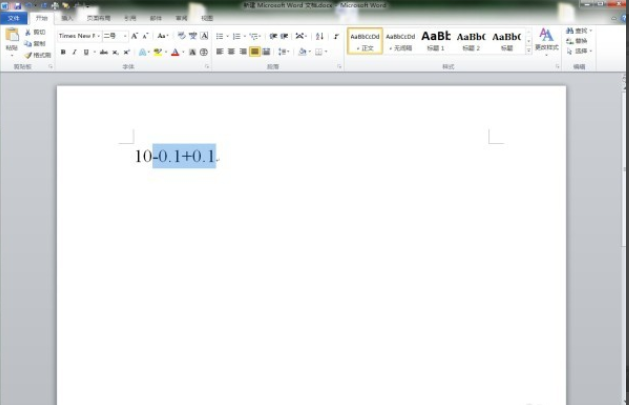Viewport: 629px width, 405px height.
Task: Toggle Bold formatting
Action: (x=63, y=52)
